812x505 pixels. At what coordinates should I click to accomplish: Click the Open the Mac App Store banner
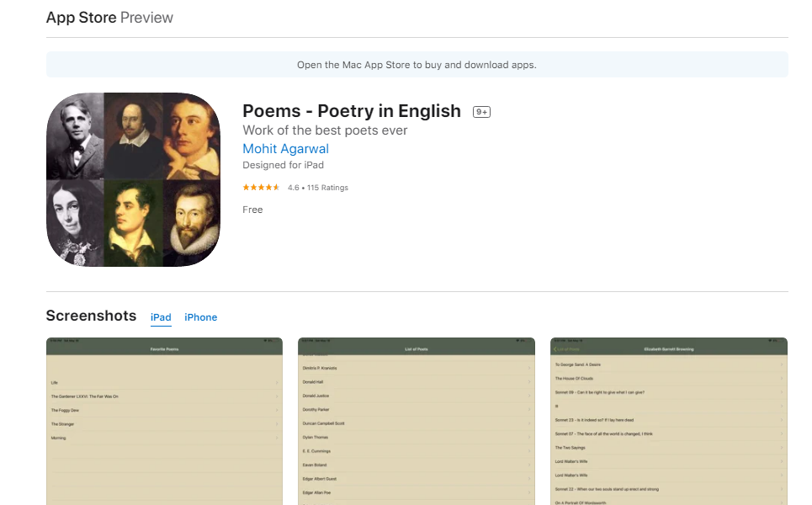click(x=417, y=65)
